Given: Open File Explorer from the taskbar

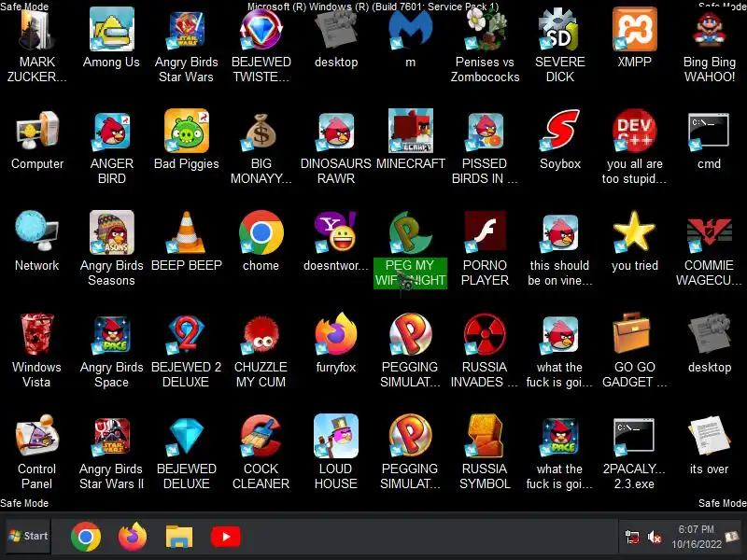Looking at the screenshot, I should (x=179, y=537).
